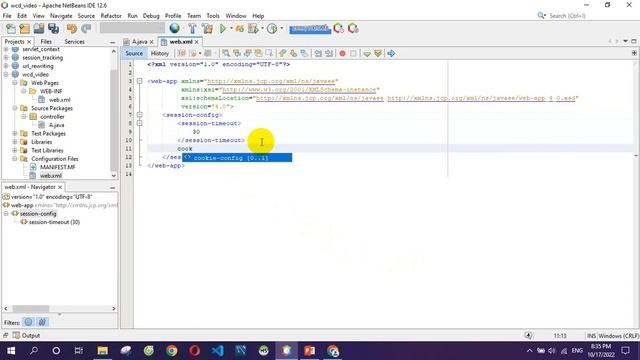
Task: Click the Undo toolbar icon
Action: (72, 29)
